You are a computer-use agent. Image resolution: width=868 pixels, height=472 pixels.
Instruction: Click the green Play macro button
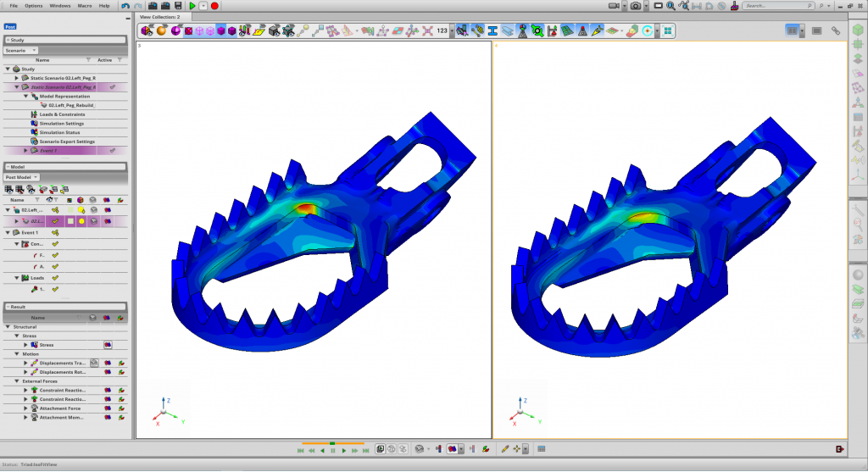(193, 6)
